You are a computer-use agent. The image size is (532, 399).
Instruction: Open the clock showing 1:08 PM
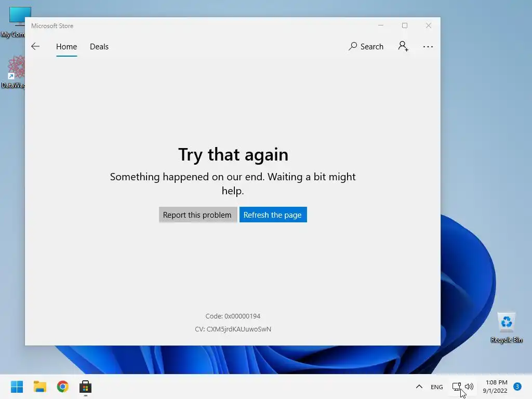tap(495, 387)
